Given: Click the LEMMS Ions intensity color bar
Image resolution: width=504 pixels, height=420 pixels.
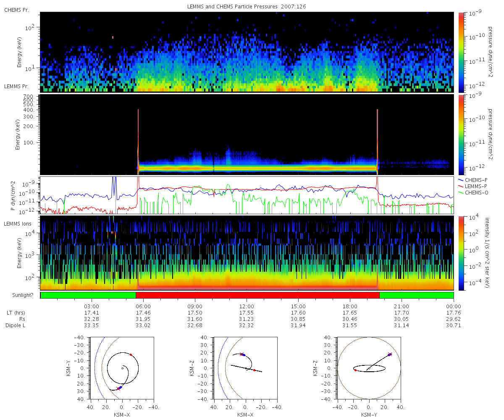Looking at the screenshot, I should (x=461, y=253).
